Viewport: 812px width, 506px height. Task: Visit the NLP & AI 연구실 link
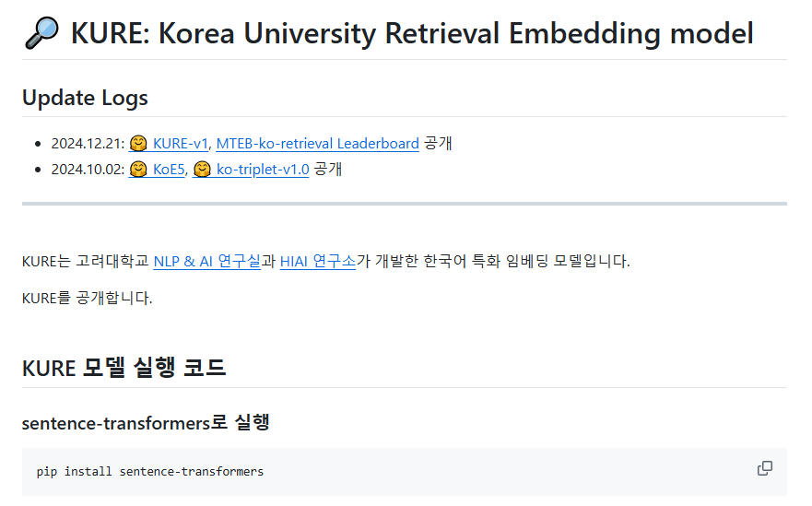(206, 261)
